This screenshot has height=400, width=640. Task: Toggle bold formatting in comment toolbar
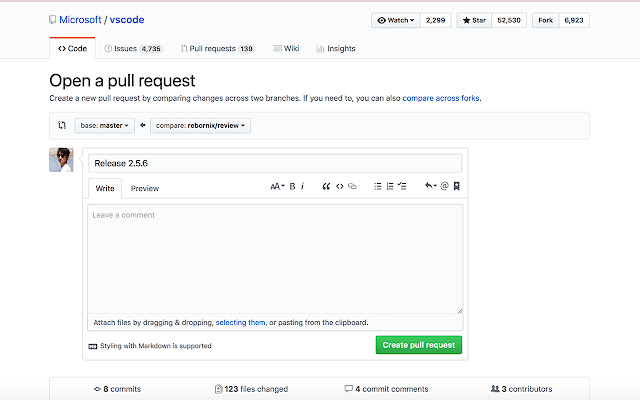tap(292, 186)
